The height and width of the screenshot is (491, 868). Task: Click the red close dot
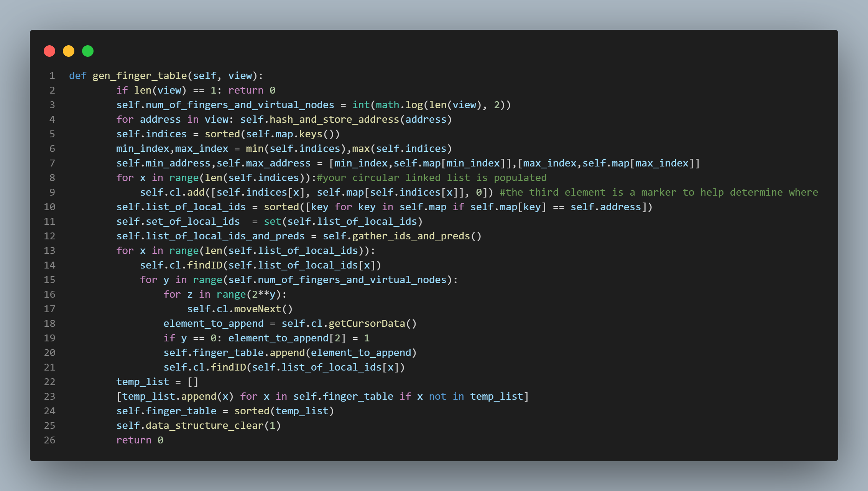[x=49, y=51]
